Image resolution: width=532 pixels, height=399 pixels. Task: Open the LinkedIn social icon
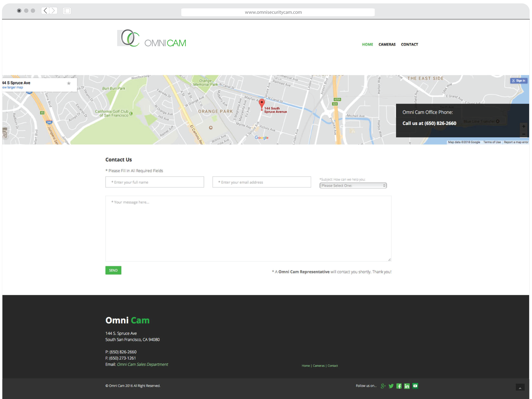coord(407,386)
